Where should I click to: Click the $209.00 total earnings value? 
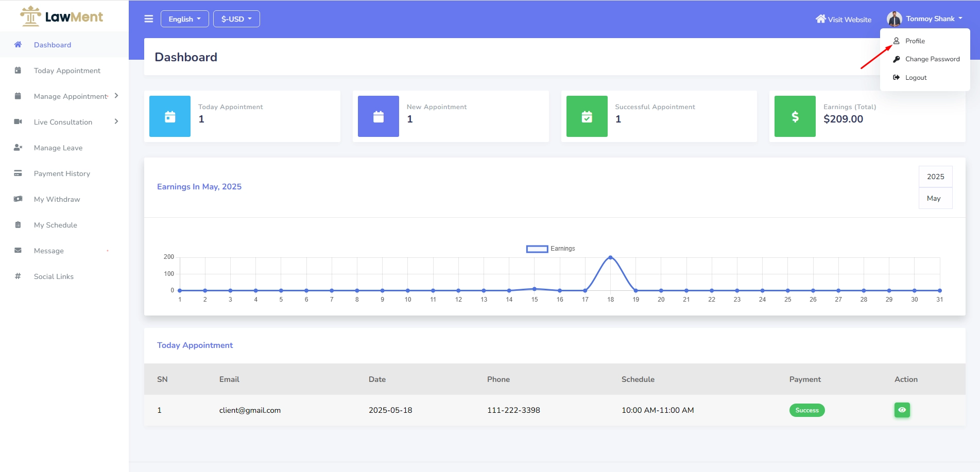coord(843,119)
